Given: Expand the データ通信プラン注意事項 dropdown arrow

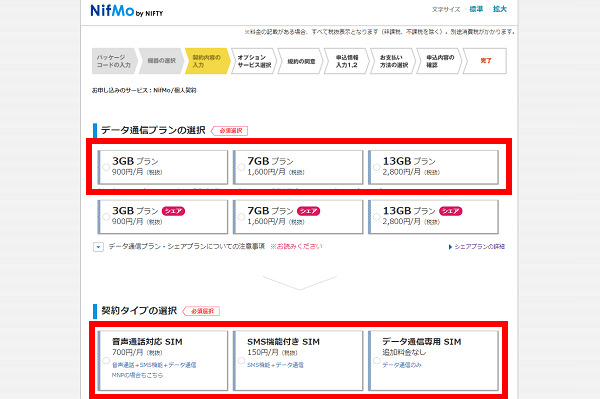Looking at the screenshot, I should (98, 247).
